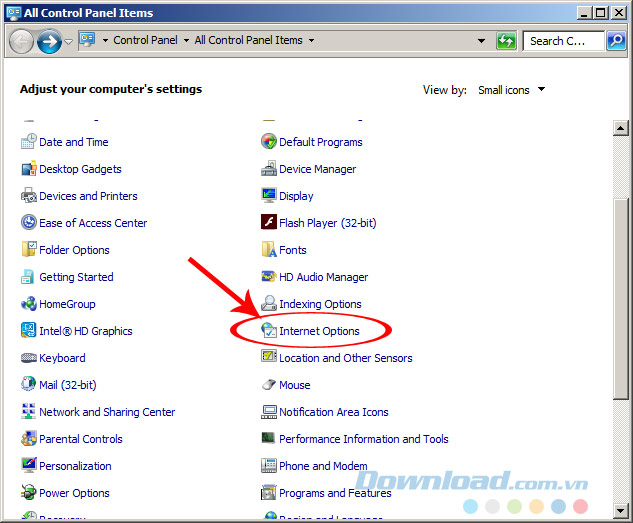Image resolution: width=633 pixels, height=523 pixels.
Task: Open the Keyboard link text
Action: point(62,358)
